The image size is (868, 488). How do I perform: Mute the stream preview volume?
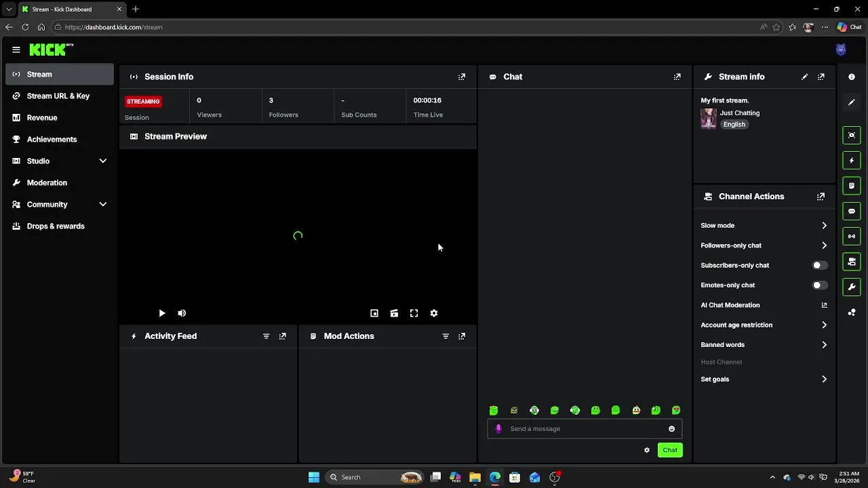click(x=182, y=313)
